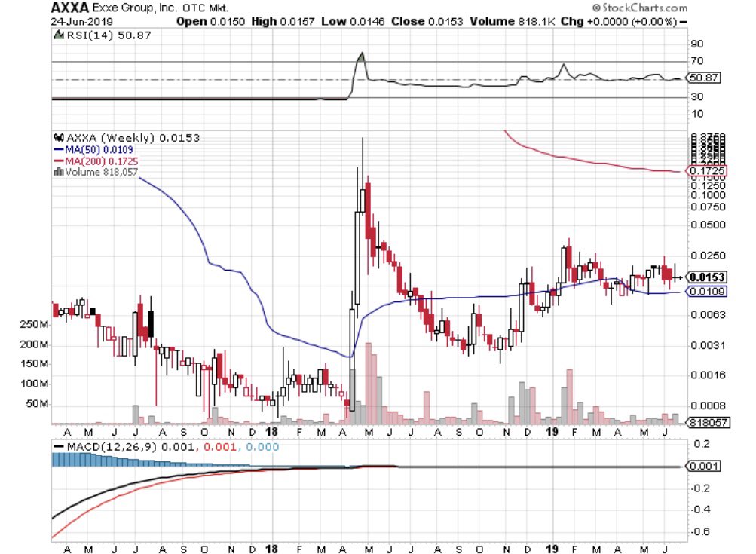756x554 pixels.
Task: Click the 70 overbought level on RSI axis
Action: point(697,61)
